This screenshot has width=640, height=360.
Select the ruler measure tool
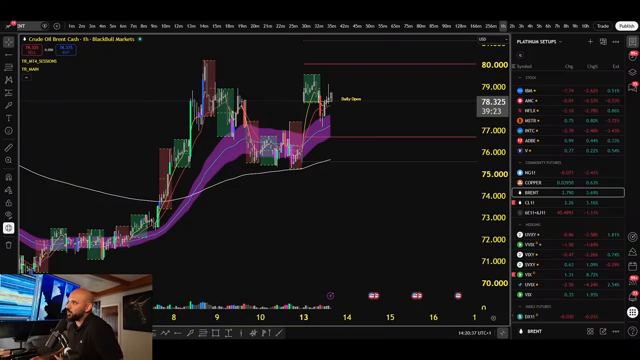click(x=9, y=148)
